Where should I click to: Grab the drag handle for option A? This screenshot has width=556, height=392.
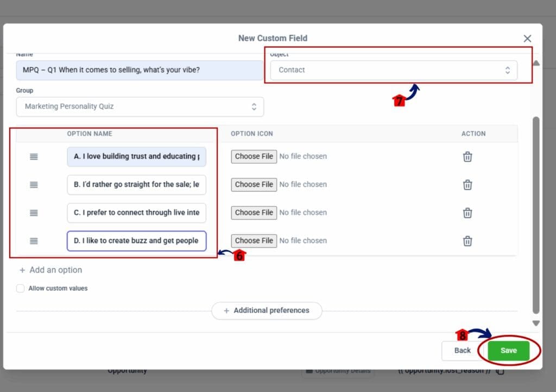(34, 156)
